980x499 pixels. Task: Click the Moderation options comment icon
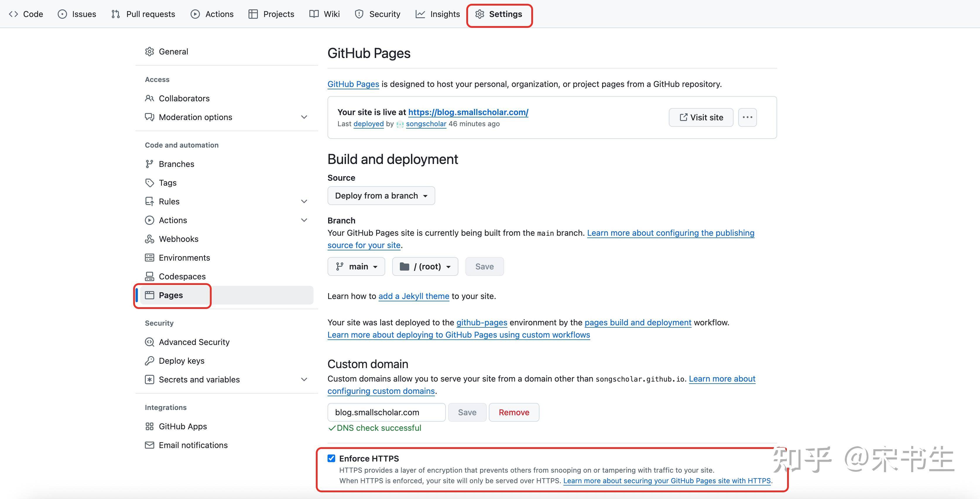[x=150, y=117]
